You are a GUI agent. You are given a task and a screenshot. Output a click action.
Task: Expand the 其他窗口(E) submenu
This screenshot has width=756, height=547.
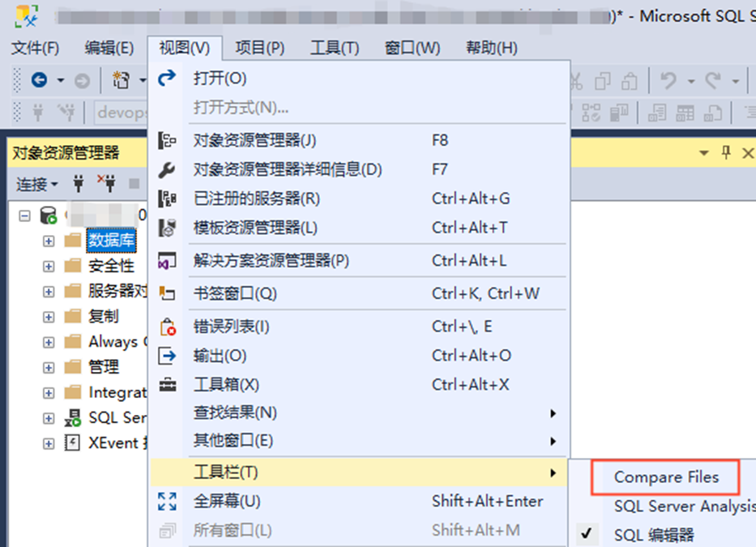pos(359,441)
